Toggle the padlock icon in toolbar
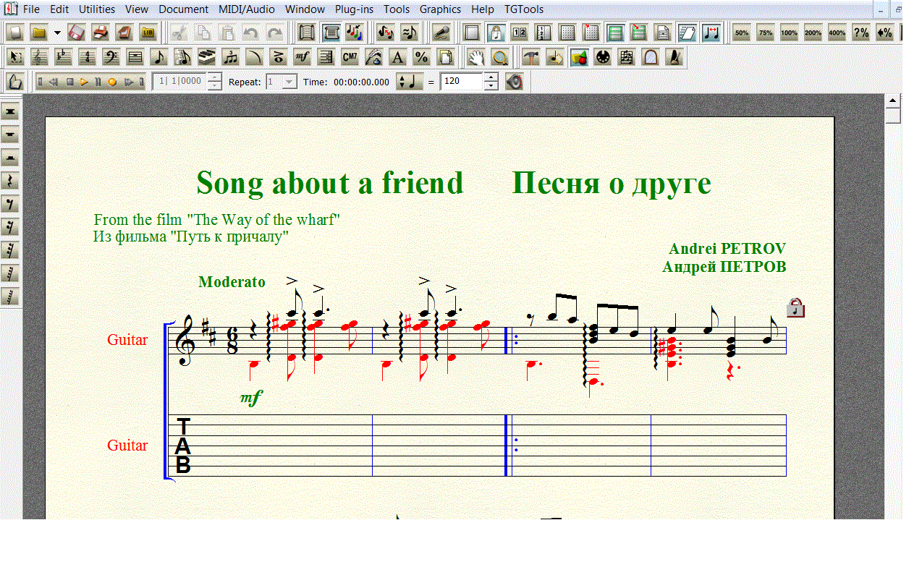The width and height of the screenshot is (922, 588). (x=495, y=33)
